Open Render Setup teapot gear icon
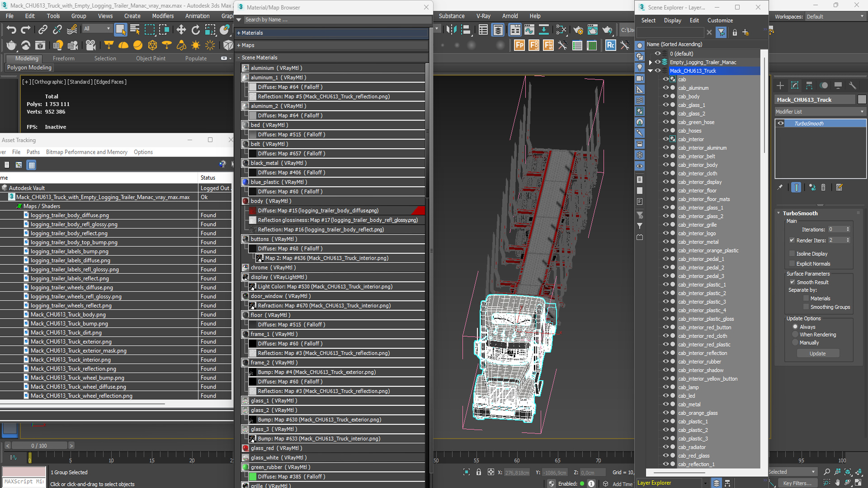This screenshot has width=868, height=488. tap(578, 30)
